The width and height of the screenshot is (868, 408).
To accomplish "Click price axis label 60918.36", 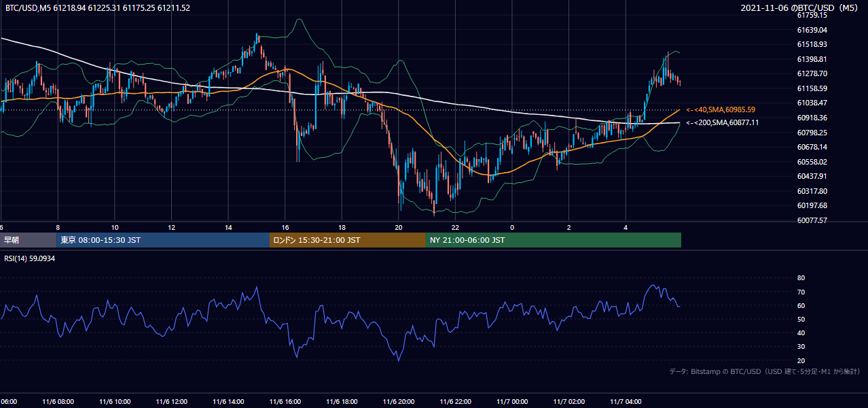I will pyautogui.click(x=812, y=118).
